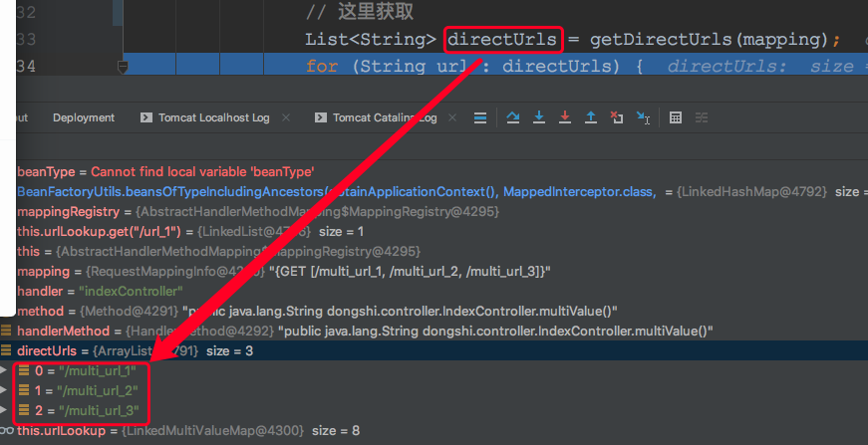Click line number 33 in gutter
868x445 pixels.
[x=26, y=39]
